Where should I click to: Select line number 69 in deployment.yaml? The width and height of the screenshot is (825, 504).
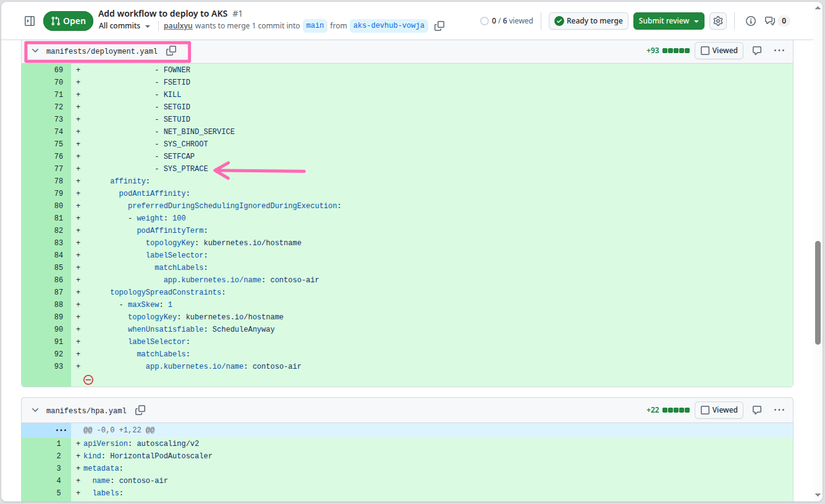(x=59, y=70)
